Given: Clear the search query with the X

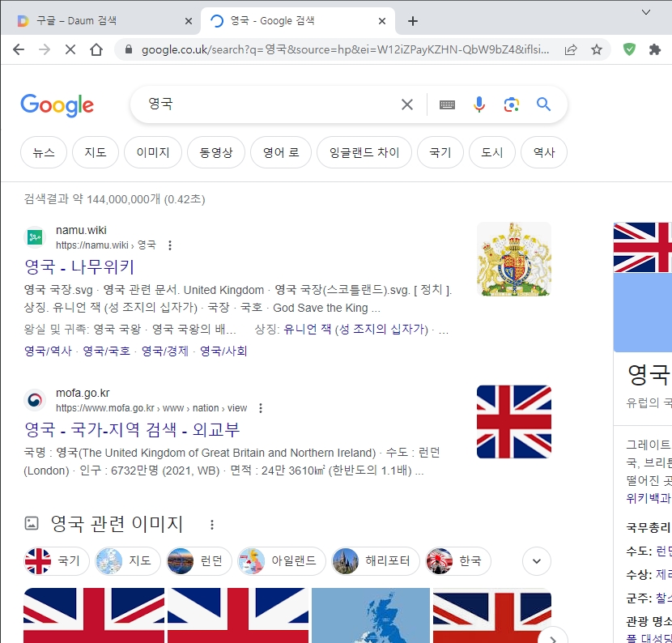Looking at the screenshot, I should [406, 104].
